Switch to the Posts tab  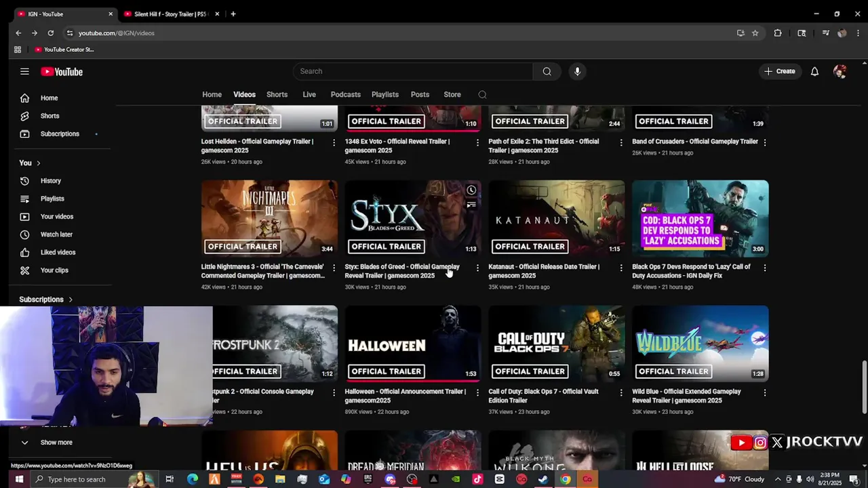pos(420,95)
